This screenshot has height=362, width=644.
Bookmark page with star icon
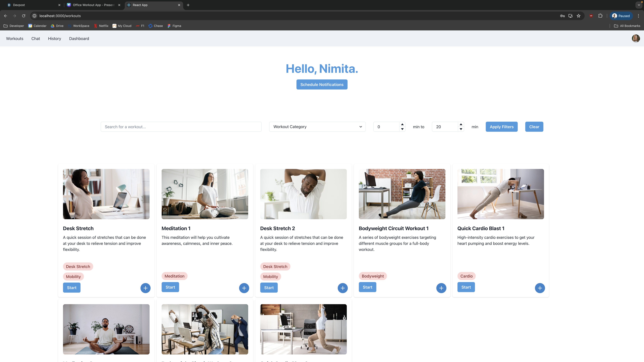pos(578,16)
